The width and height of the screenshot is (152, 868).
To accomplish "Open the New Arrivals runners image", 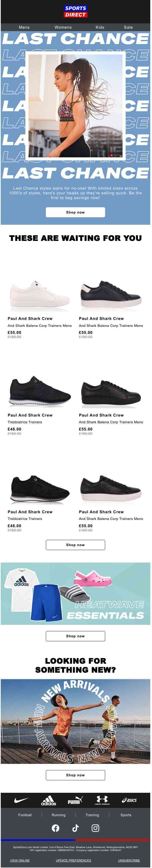I will [x=76, y=721].
